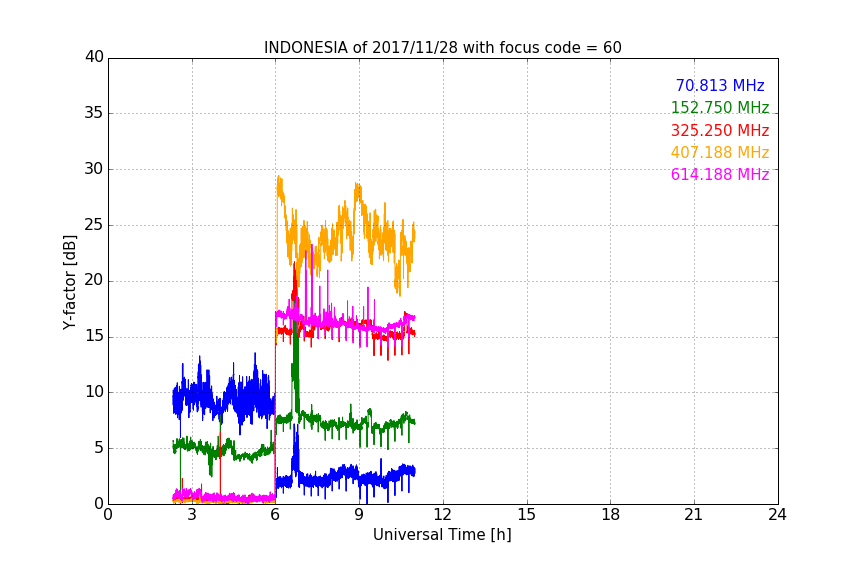Click the chart title mentioning INDONESIA 2017/11/28
This screenshot has width=864, height=576.
442,48
